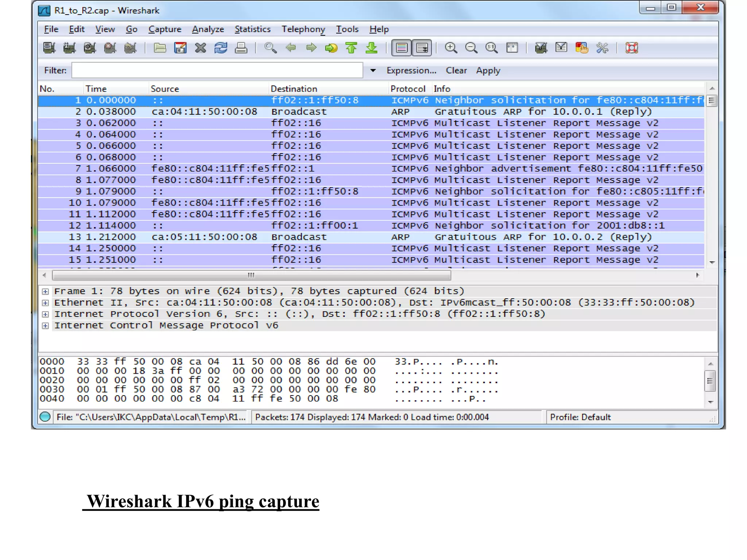Open help lifebuoy icon

coord(632,48)
